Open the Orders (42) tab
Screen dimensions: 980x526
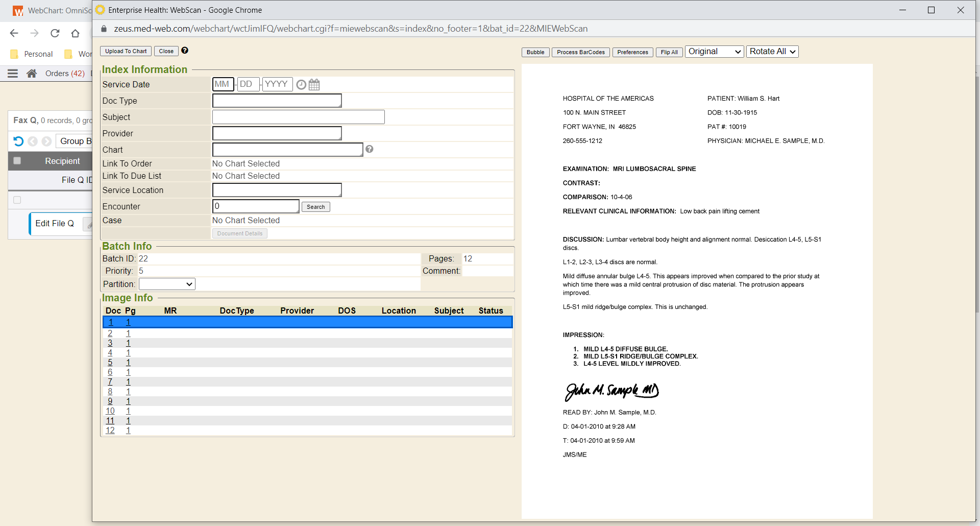pyautogui.click(x=65, y=74)
